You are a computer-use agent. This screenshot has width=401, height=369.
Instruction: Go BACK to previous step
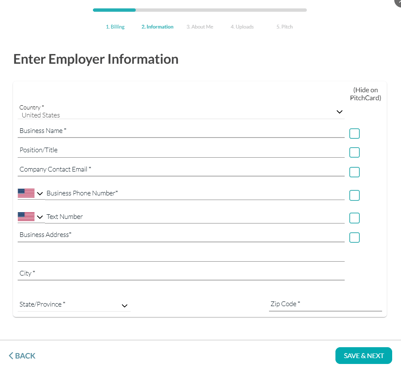tap(22, 356)
